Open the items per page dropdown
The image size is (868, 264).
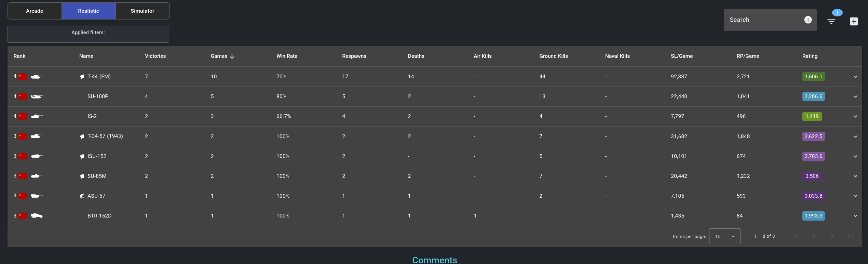[725, 236]
